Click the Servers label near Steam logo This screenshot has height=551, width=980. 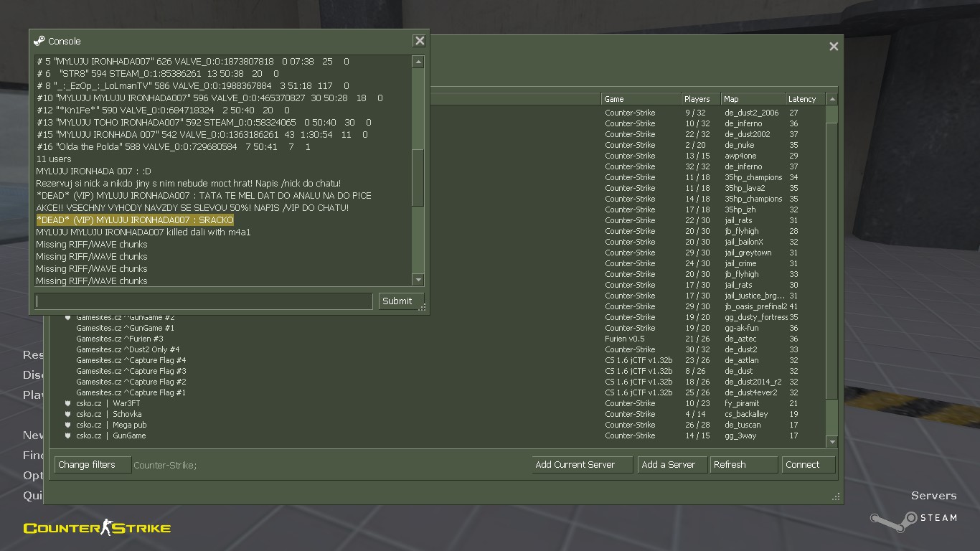pyautogui.click(x=933, y=496)
